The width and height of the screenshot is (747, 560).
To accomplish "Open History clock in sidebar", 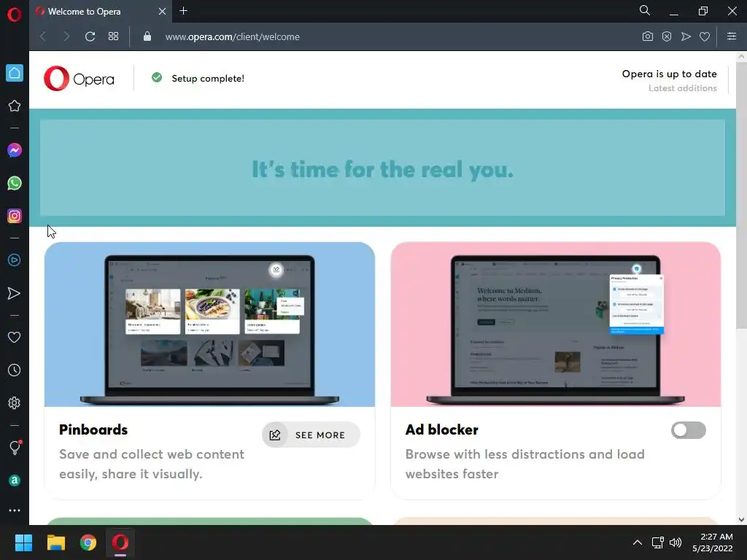I will coord(15,370).
